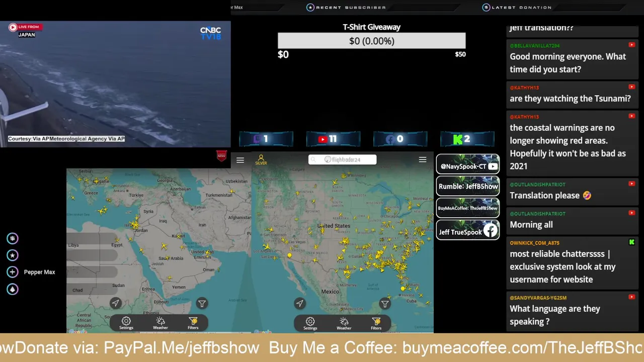The height and width of the screenshot is (362, 644).
Task: Click the star circle icon
Action: click(13, 255)
